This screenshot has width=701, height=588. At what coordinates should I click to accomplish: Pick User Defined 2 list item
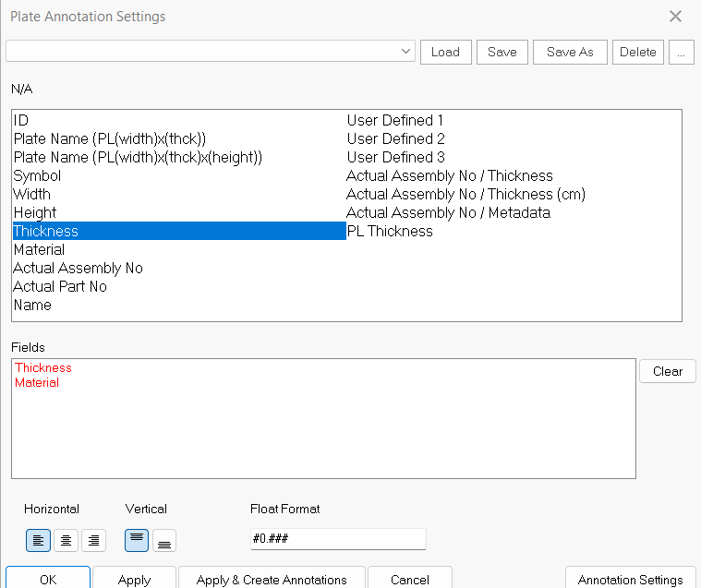(x=395, y=139)
